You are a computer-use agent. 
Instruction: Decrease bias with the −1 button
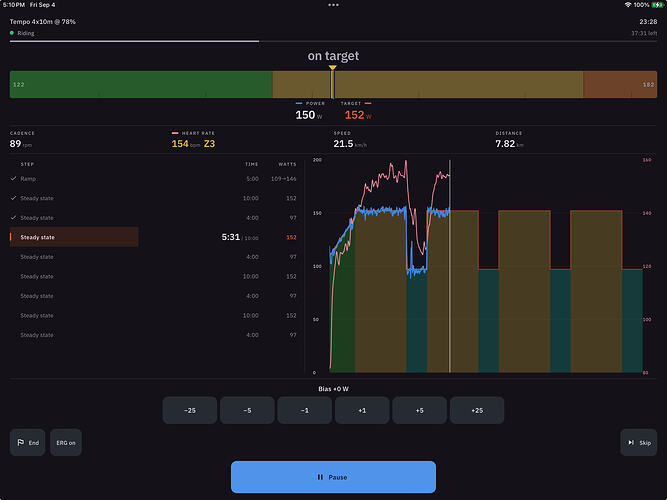305,410
